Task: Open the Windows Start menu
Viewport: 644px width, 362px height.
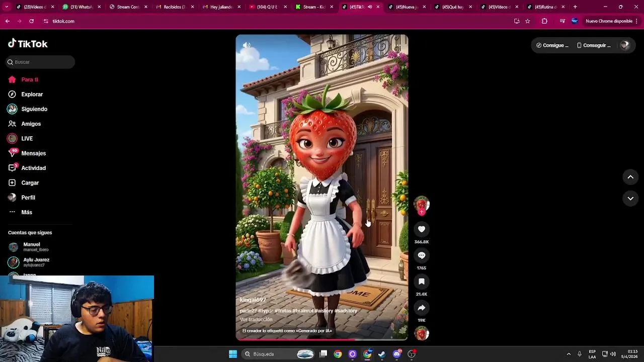Action: point(233,354)
